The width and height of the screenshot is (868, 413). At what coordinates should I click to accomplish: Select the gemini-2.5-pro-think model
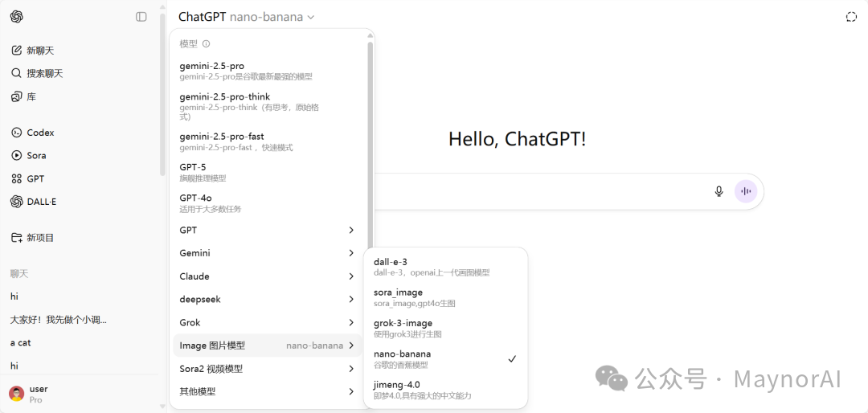tap(268, 106)
